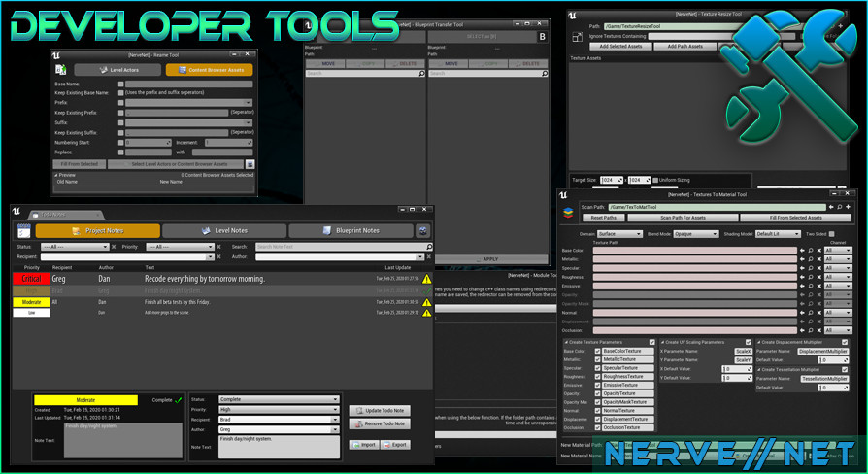This screenshot has height=474, width=868.
Task: Open the Shading Model dropdown set to Default Lit
Action: (778, 234)
